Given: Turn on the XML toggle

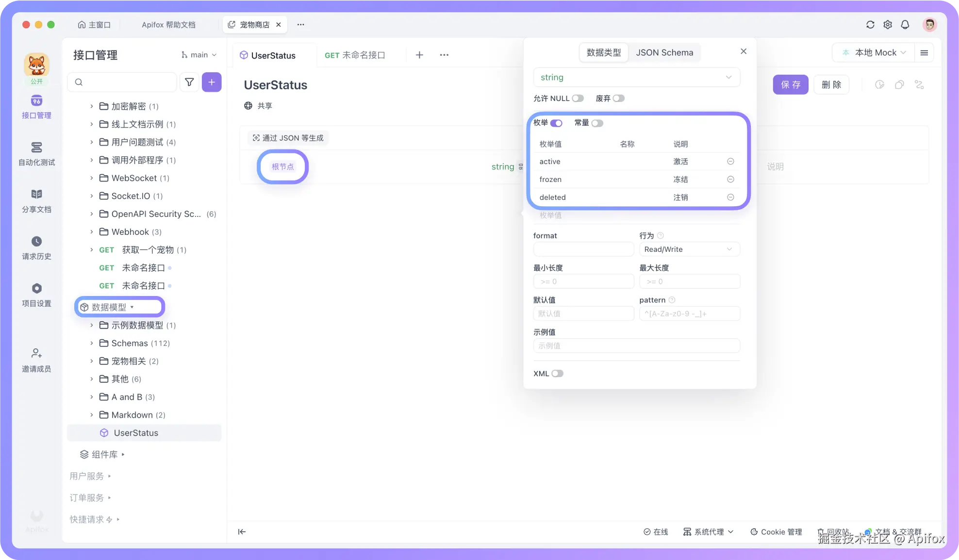Looking at the screenshot, I should click(557, 374).
